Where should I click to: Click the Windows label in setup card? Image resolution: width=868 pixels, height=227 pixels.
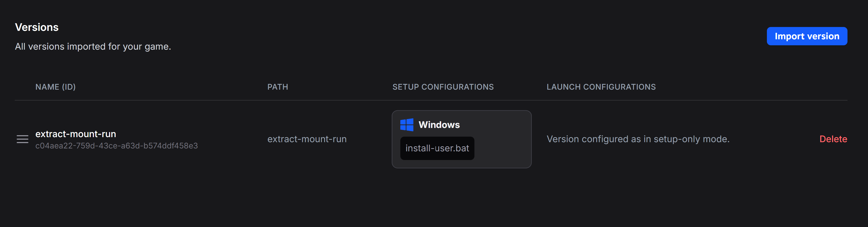pyautogui.click(x=439, y=125)
